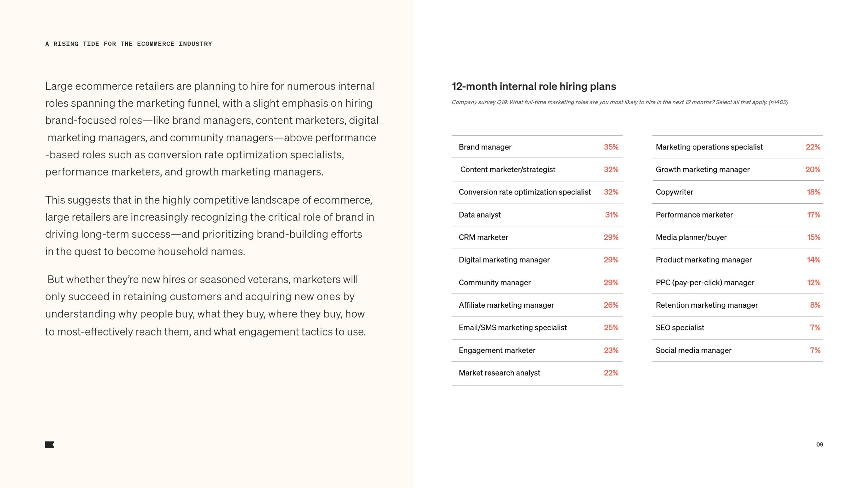Click the Conversion rate optimization specialist label
Screen dimensions: 868x488
point(525,192)
